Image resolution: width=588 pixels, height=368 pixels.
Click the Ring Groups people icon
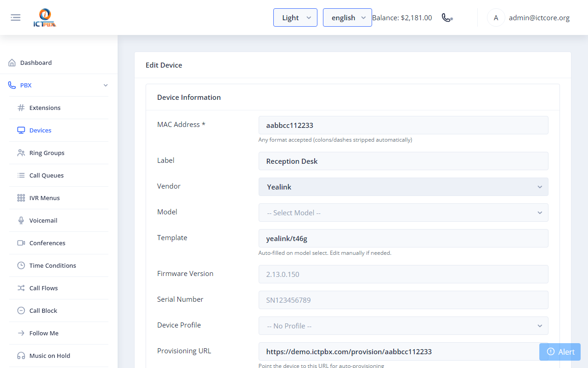tap(21, 153)
